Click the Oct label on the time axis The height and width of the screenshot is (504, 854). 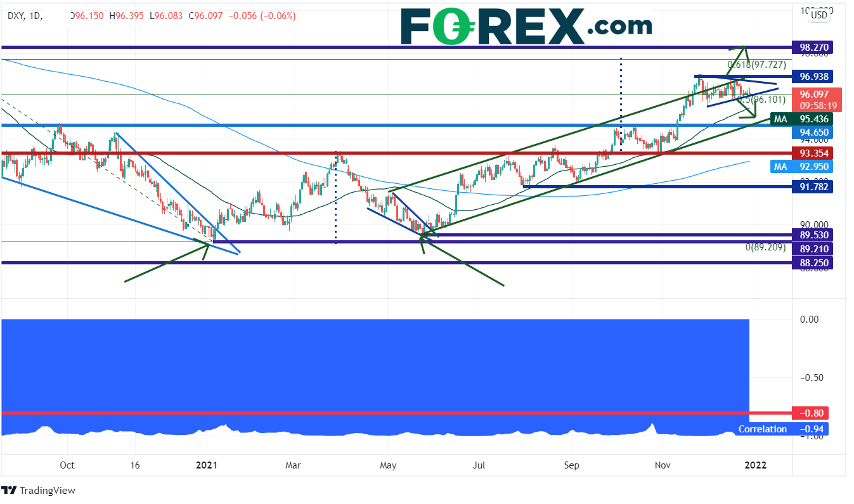coord(67,465)
